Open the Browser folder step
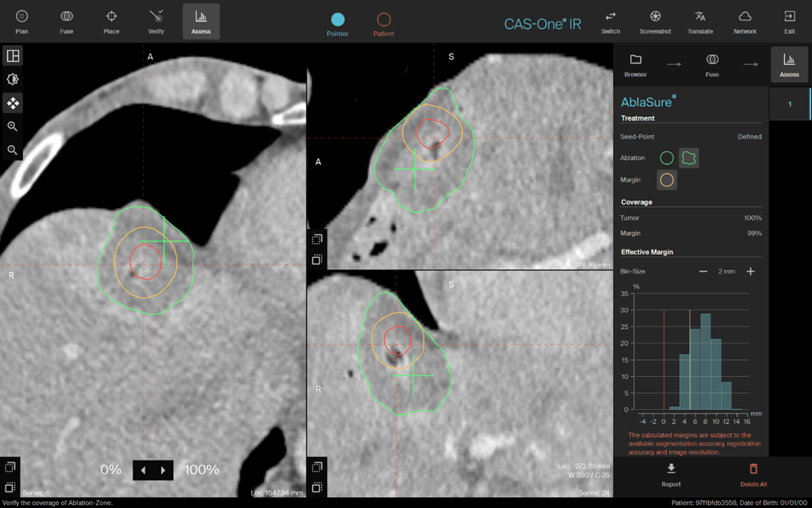Viewport: 812px width, 508px height. (635, 65)
